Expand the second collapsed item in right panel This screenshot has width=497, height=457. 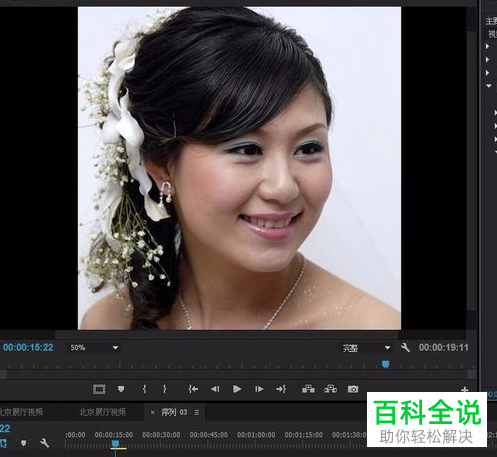point(488,60)
